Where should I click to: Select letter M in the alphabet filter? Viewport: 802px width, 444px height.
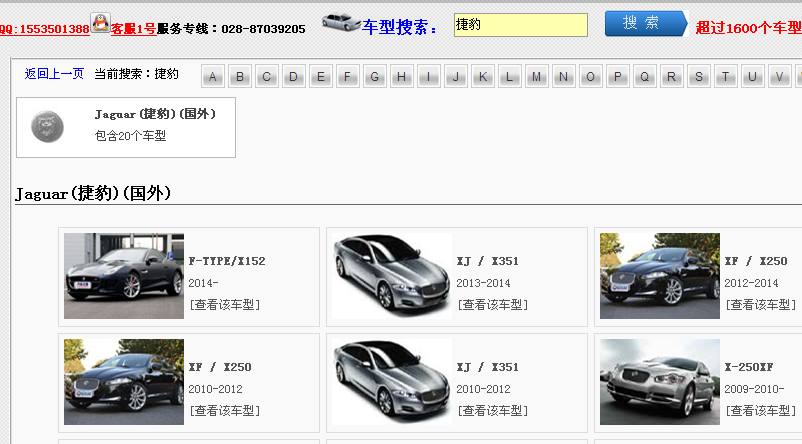coord(537,76)
